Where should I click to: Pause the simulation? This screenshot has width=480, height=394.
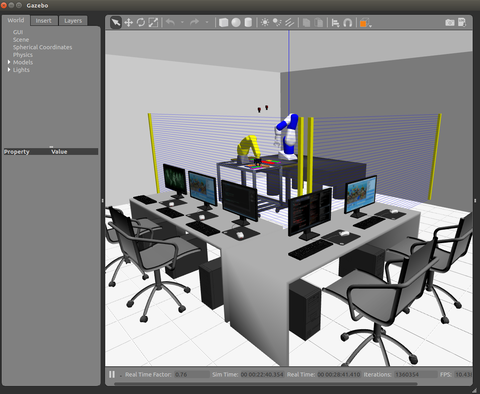point(112,374)
